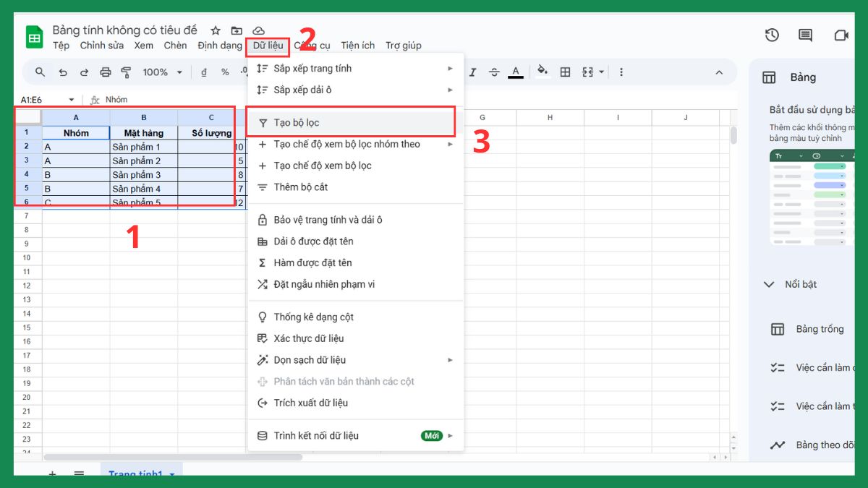
Task: Open version history clock icon
Action: pyautogui.click(x=772, y=35)
